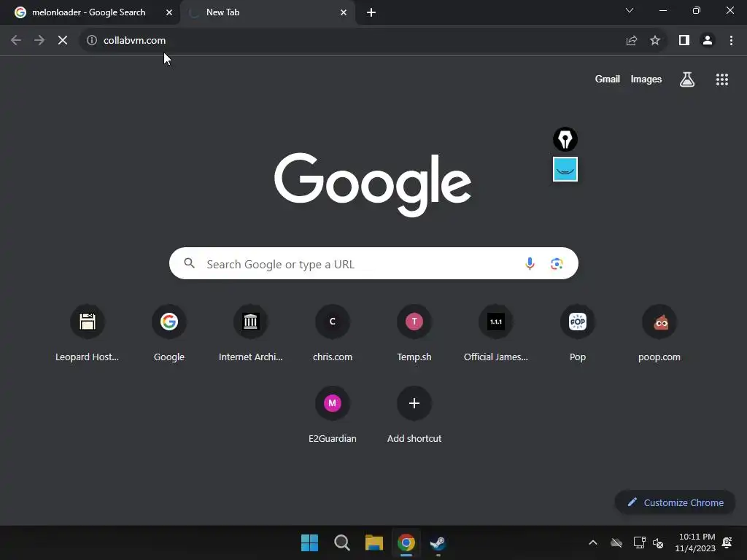Open the Pop shortcut
Screen dimensions: 747x560
click(x=578, y=334)
